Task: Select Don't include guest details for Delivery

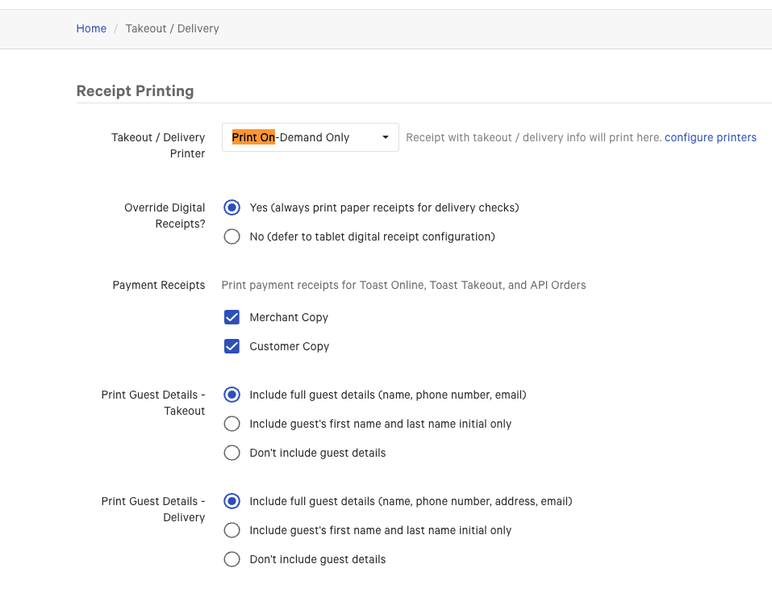Action: [x=232, y=559]
